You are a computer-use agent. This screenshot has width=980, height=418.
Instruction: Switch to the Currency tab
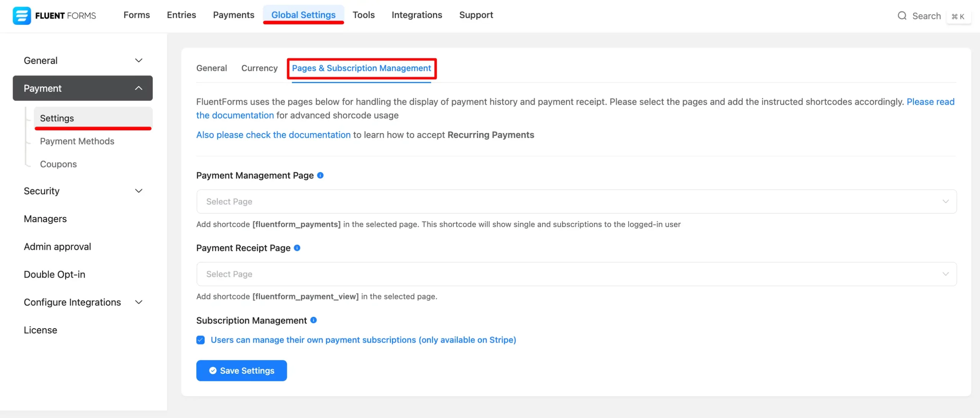point(259,68)
